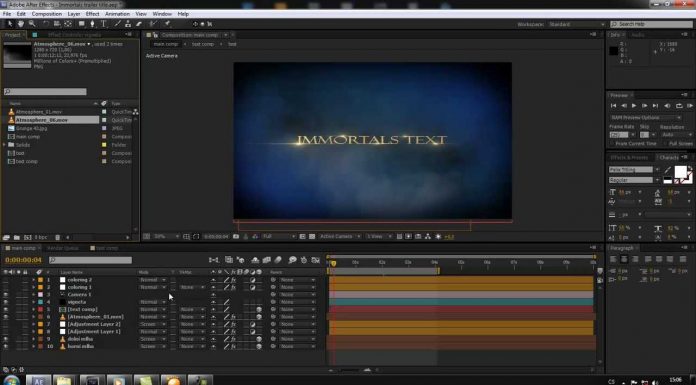Toggle visibility of [text comp] layer
The image size is (696, 385).
click(5, 310)
